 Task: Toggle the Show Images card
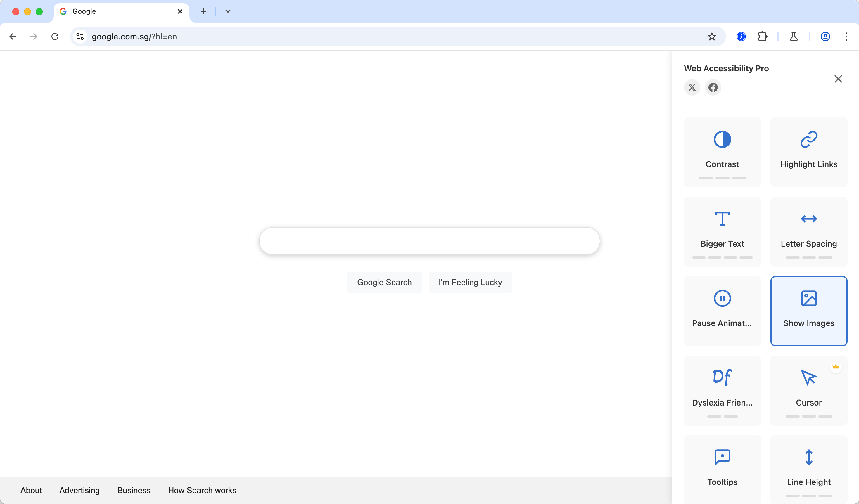click(808, 311)
